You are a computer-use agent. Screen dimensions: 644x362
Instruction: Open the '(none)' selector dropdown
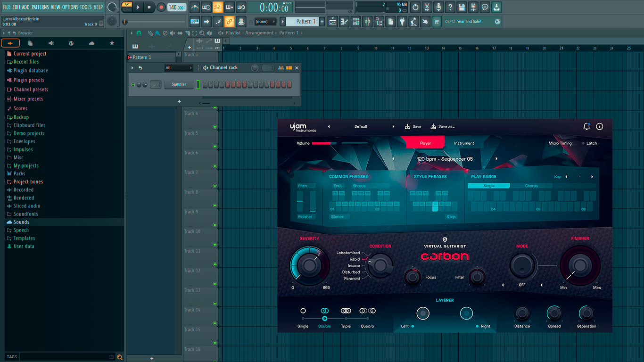(x=265, y=21)
